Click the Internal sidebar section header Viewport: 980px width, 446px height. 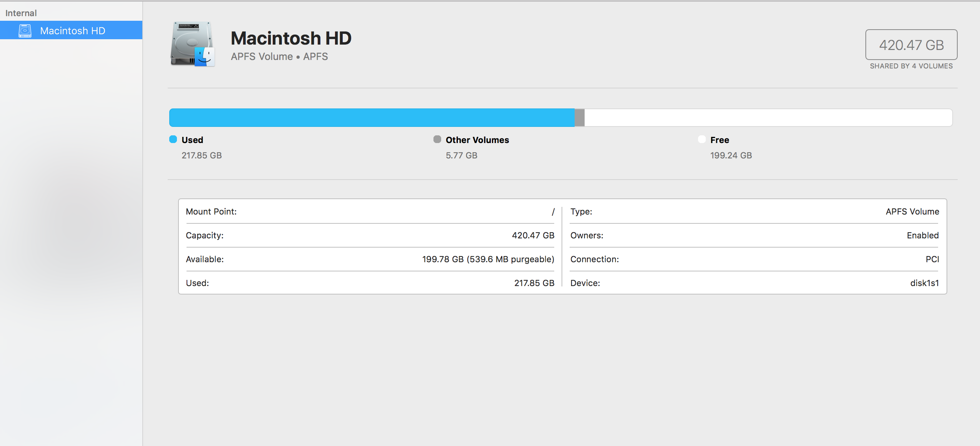[21, 13]
